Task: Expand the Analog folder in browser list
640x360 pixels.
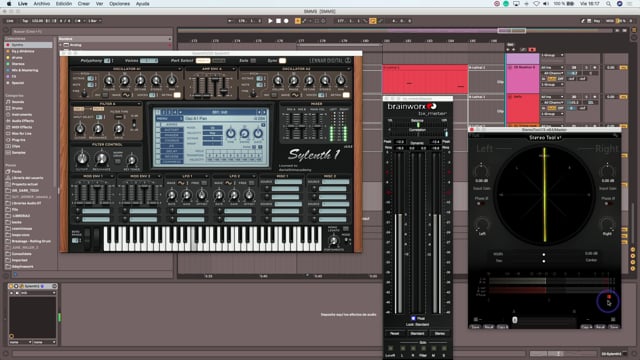Action: click(x=61, y=45)
